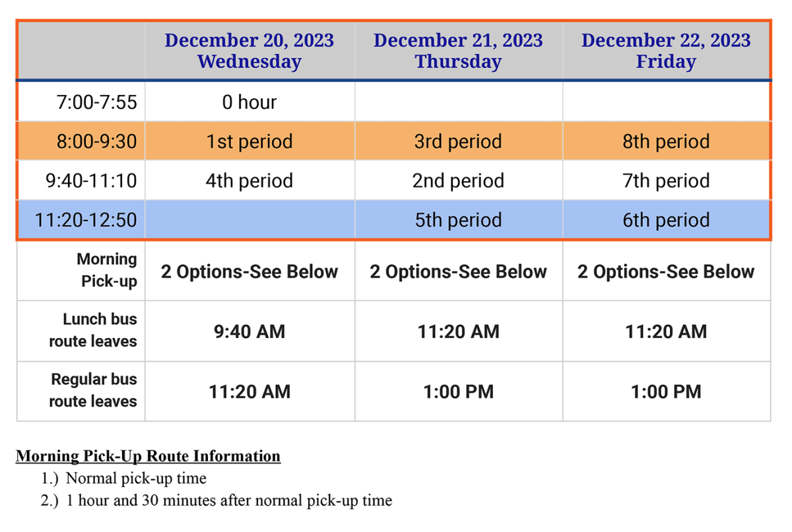Select the 11:20-12:50 time slot cell
The width and height of the screenshot is (792, 532).
pyautogui.click(x=86, y=220)
